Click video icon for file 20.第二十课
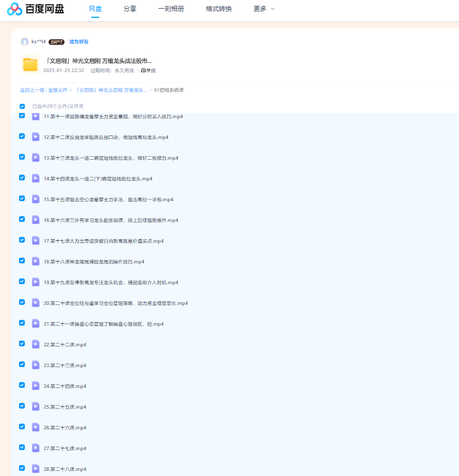 point(36,303)
